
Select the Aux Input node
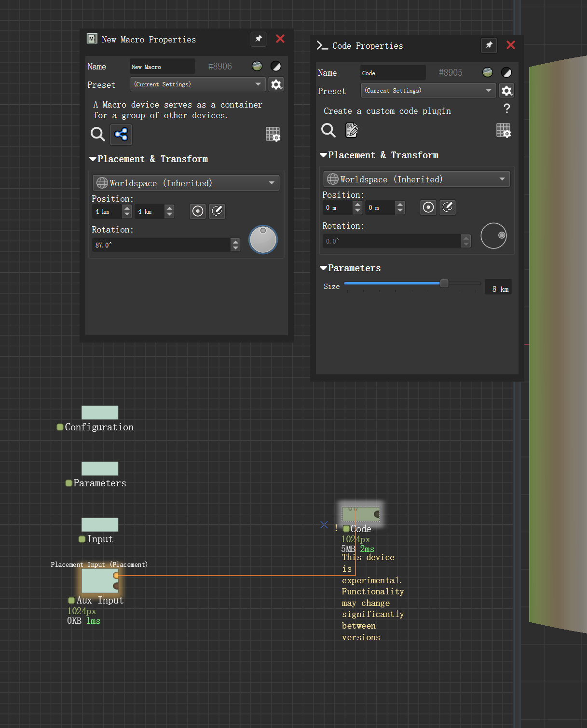(x=99, y=580)
